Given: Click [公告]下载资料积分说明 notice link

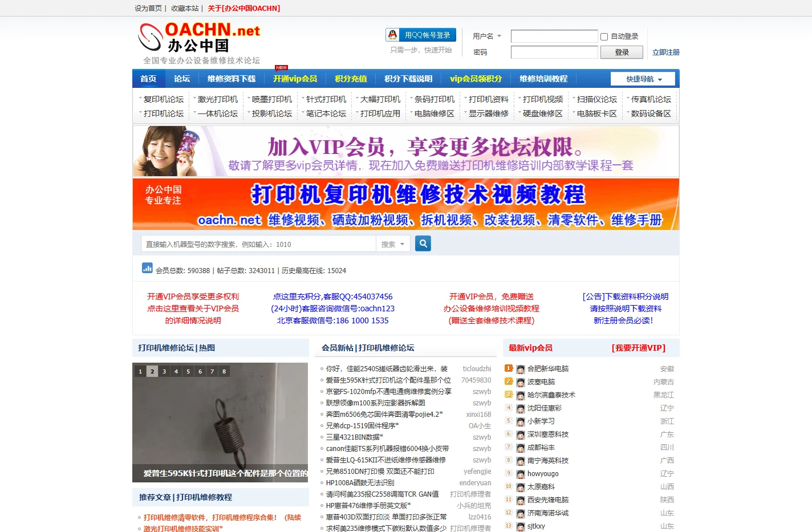Looking at the screenshot, I should pos(626,297).
